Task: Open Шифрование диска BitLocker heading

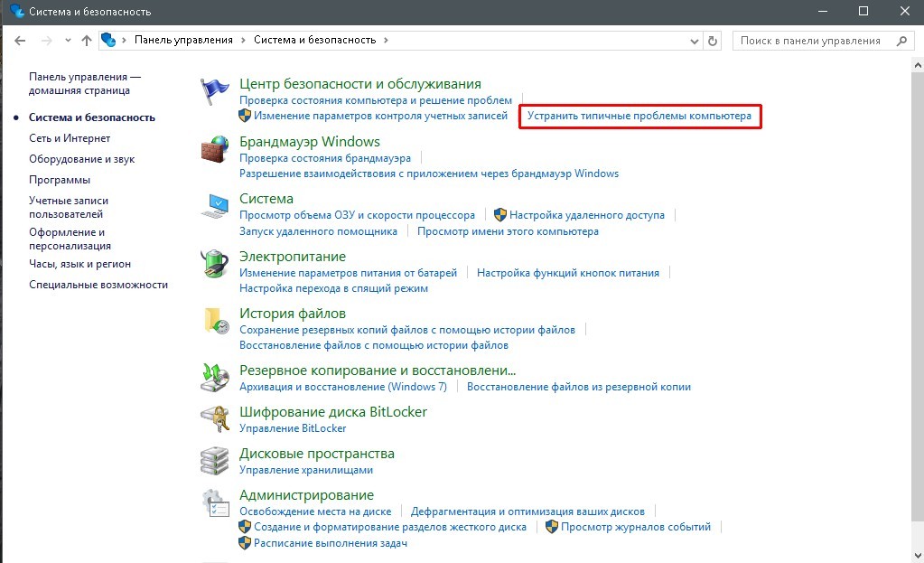Action: pos(333,411)
